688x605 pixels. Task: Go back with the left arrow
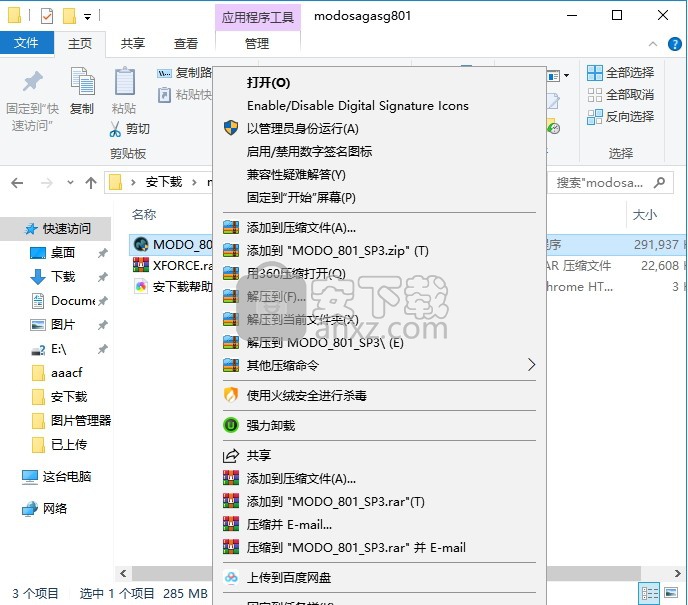point(17,183)
